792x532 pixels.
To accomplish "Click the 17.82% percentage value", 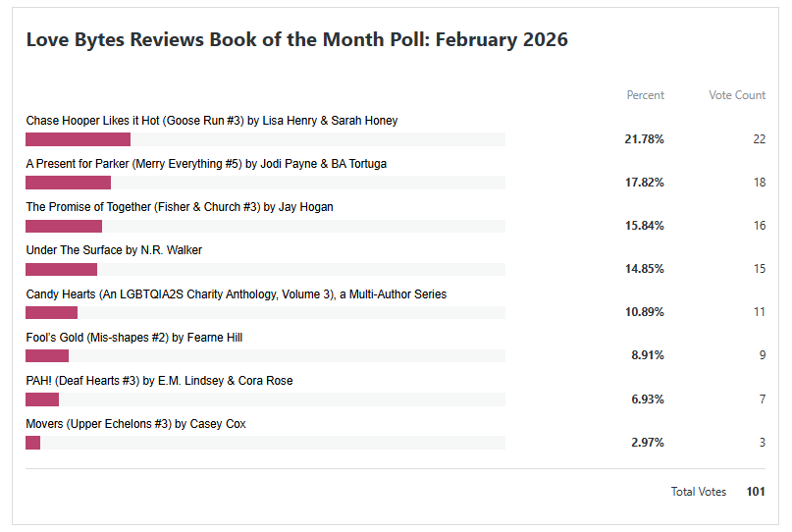I will 644,183.
